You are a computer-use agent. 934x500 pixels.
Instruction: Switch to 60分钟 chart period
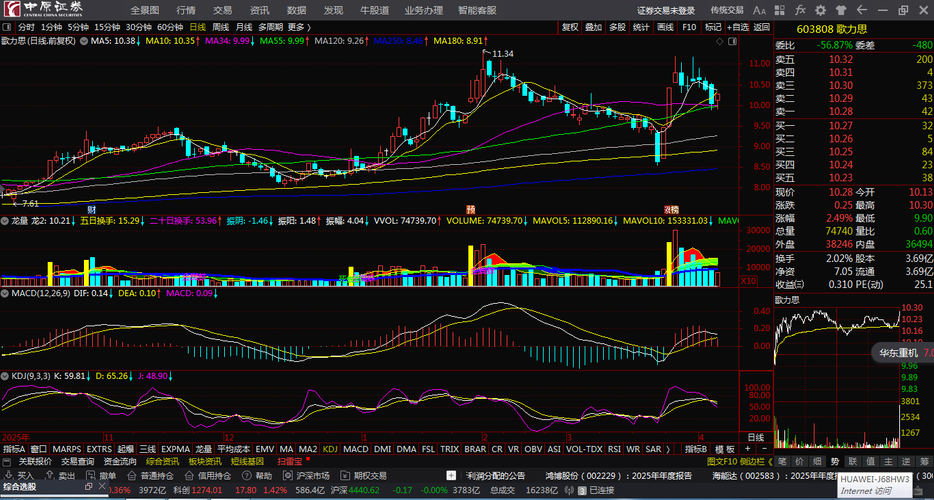(170, 27)
